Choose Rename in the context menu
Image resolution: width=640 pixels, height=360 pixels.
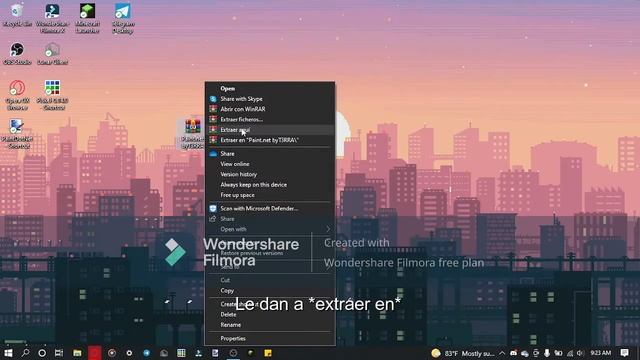coord(270,325)
